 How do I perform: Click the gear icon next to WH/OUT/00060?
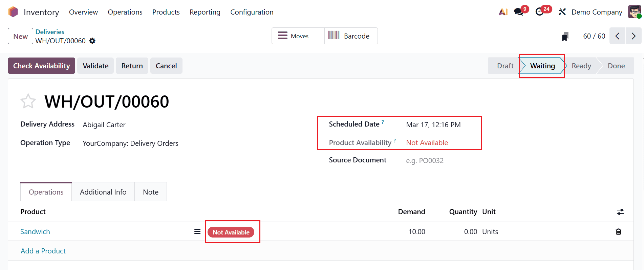pyautogui.click(x=92, y=41)
